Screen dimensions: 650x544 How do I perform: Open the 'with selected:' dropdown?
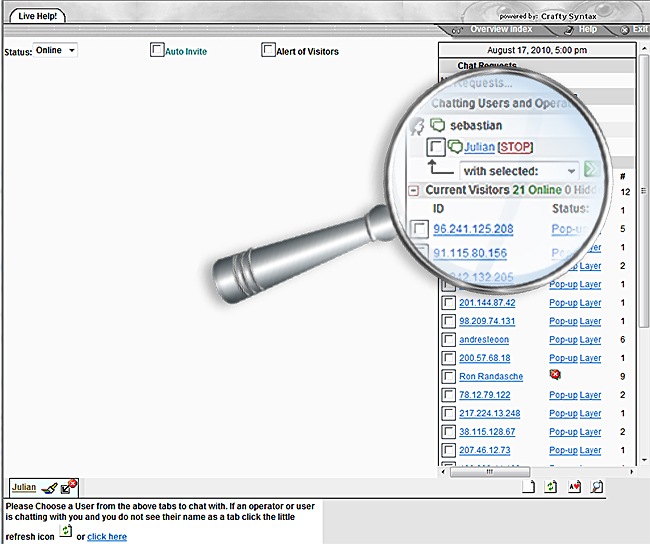click(519, 171)
